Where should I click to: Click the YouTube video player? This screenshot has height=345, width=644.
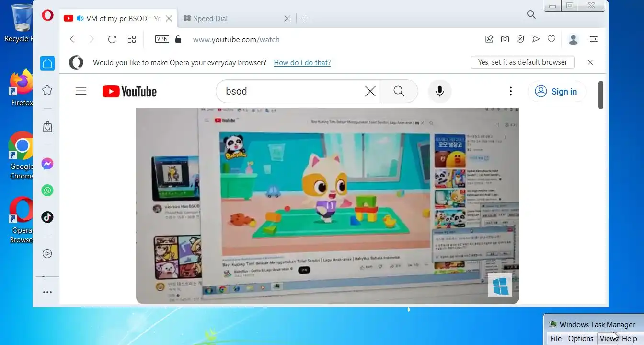click(x=328, y=206)
